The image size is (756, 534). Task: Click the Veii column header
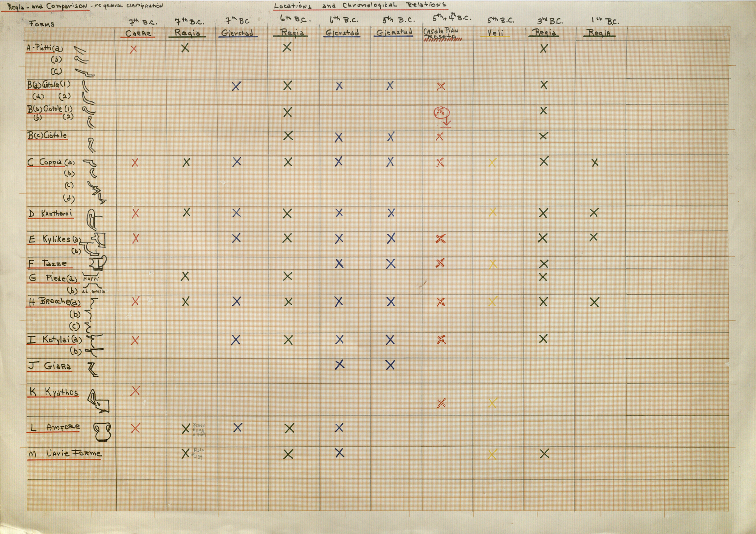point(495,33)
